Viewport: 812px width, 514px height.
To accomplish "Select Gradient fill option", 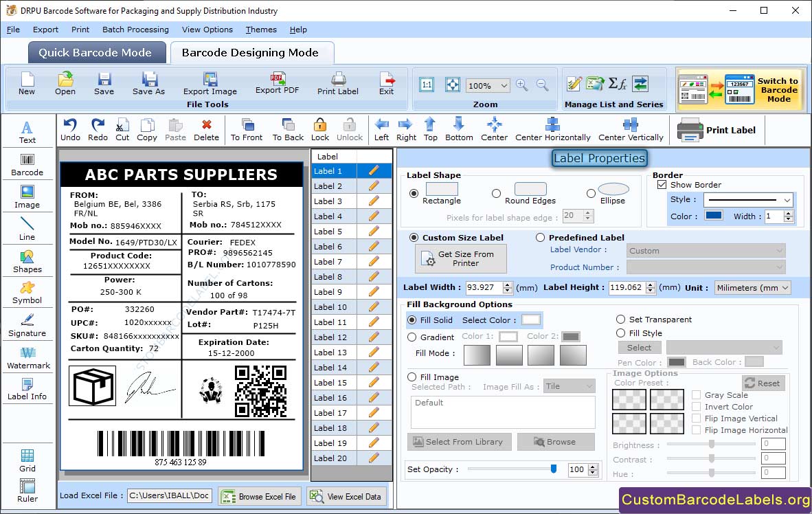I will 411,337.
